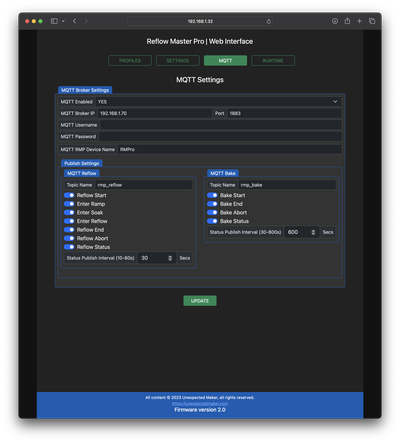Go back with browser back arrow
Screen dimensions: 400x443
pos(75,21)
